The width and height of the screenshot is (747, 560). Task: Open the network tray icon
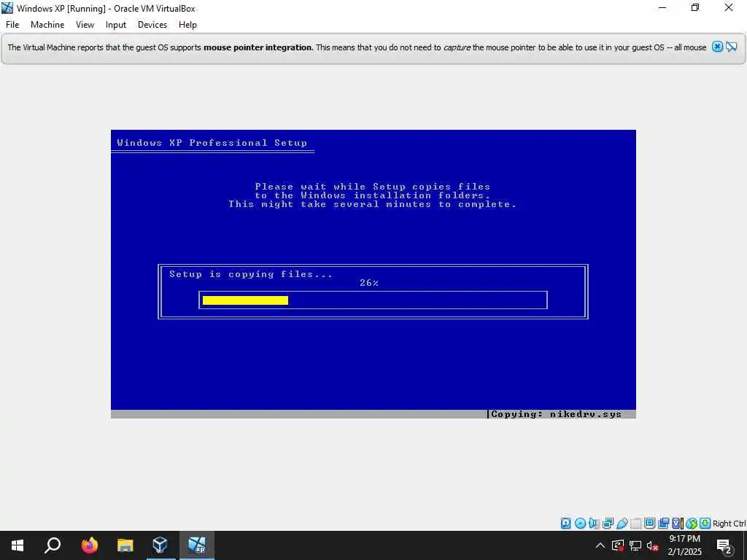635,545
